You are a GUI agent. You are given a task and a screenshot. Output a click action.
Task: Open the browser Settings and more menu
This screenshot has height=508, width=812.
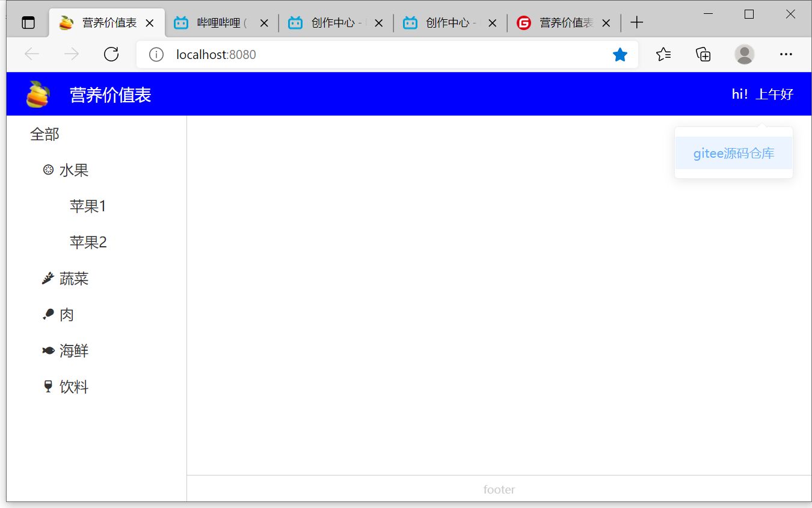(786, 54)
